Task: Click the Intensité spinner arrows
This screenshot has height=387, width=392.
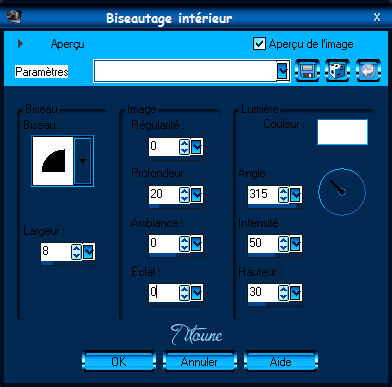Action: point(283,244)
